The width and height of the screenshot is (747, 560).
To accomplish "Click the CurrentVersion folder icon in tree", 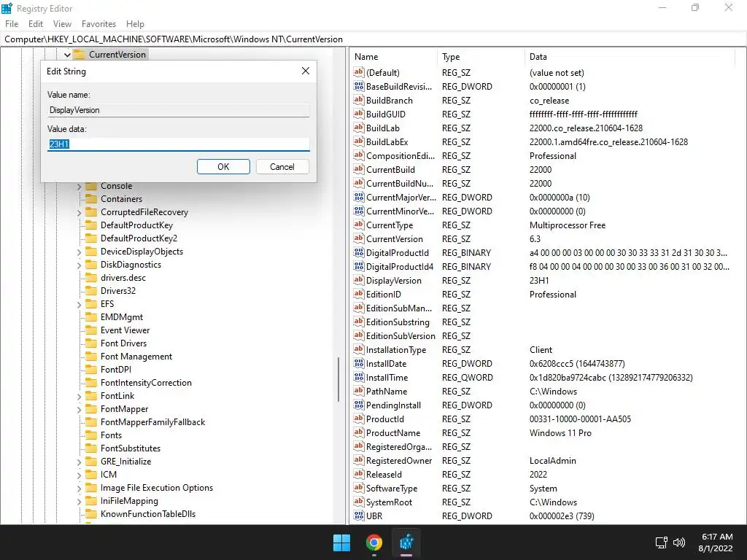I will click(x=80, y=54).
